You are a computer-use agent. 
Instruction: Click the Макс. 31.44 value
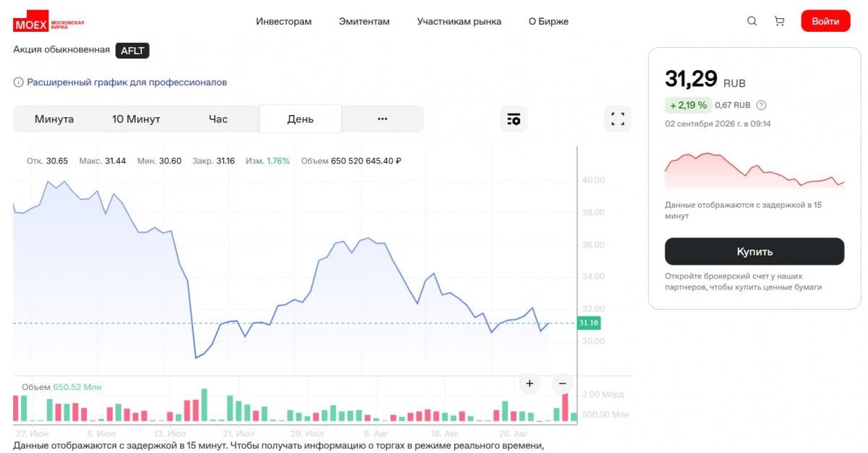[103, 161]
